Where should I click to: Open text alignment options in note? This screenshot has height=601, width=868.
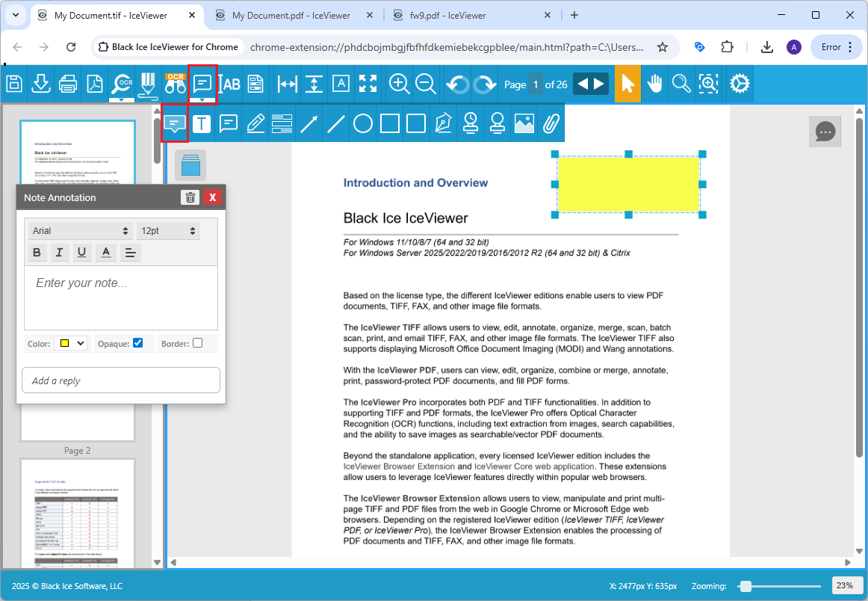(131, 253)
